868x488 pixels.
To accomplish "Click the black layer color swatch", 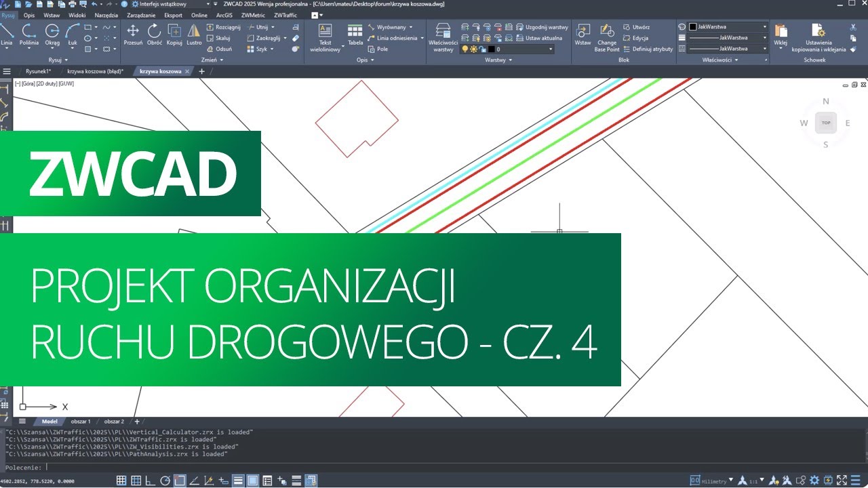I will 491,49.
